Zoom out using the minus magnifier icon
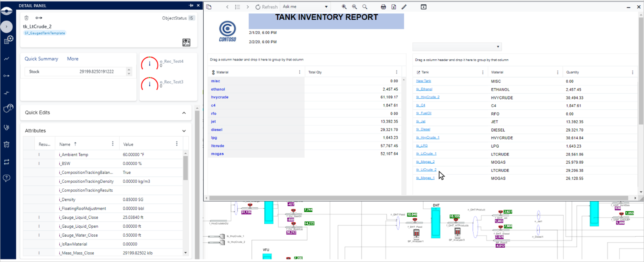The image size is (644, 262). pos(354,7)
